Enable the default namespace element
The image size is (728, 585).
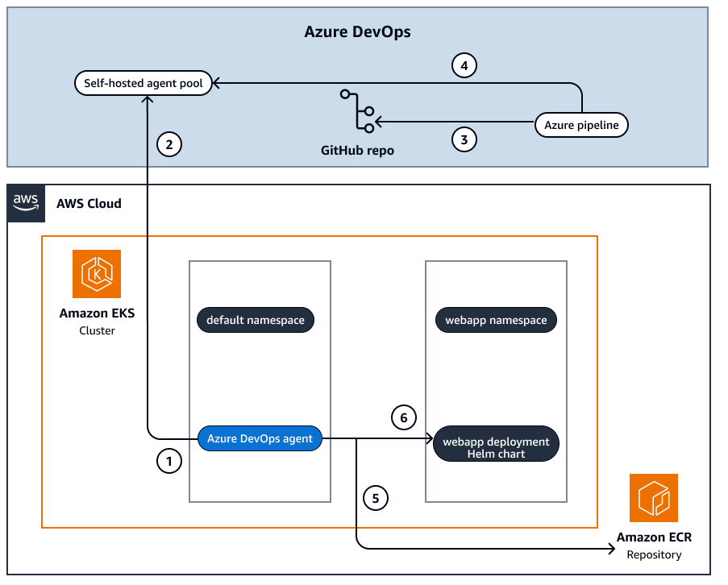[x=255, y=320]
